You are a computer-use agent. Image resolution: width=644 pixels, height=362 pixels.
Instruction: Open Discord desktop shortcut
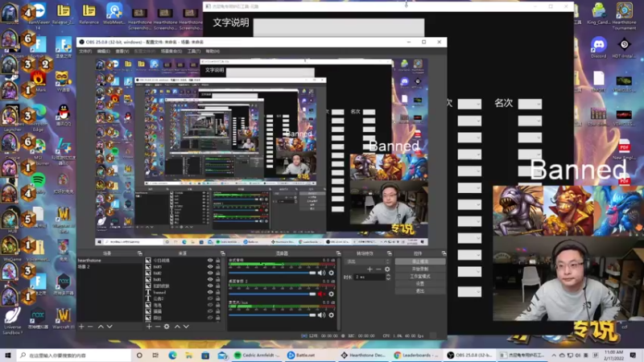point(598,47)
